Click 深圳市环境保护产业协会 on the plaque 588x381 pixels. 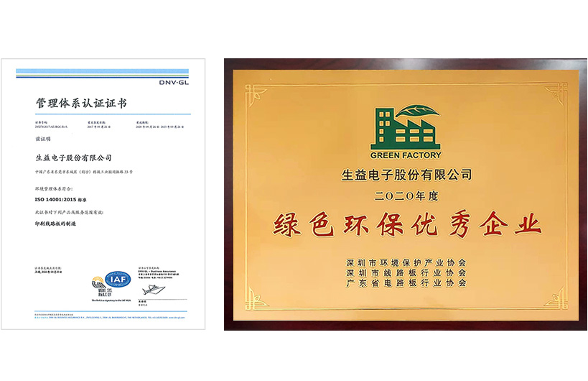click(406, 261)
